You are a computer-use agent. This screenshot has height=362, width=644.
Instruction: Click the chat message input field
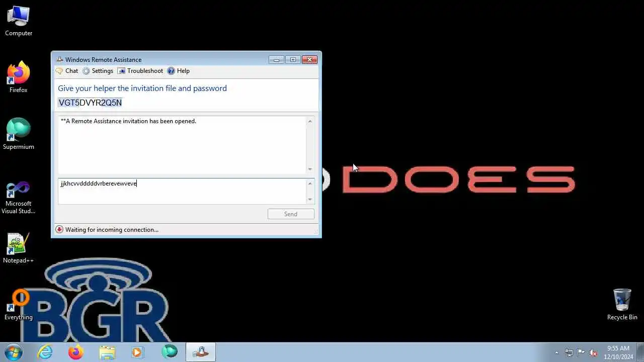[182, 191]
